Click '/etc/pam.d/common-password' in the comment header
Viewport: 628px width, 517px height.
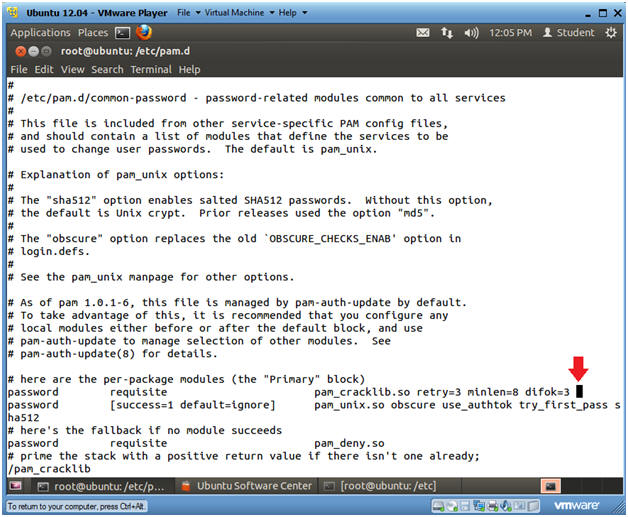click(103, 98)
